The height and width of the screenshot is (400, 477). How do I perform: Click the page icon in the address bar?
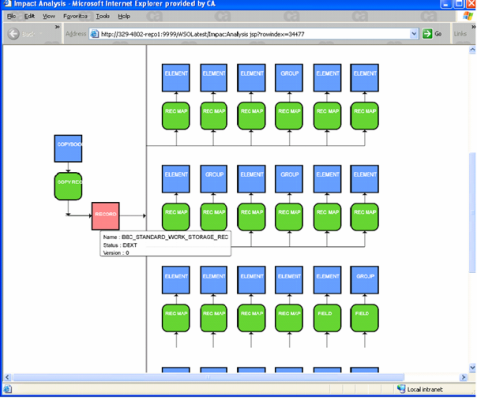click(x=95, y=34)
